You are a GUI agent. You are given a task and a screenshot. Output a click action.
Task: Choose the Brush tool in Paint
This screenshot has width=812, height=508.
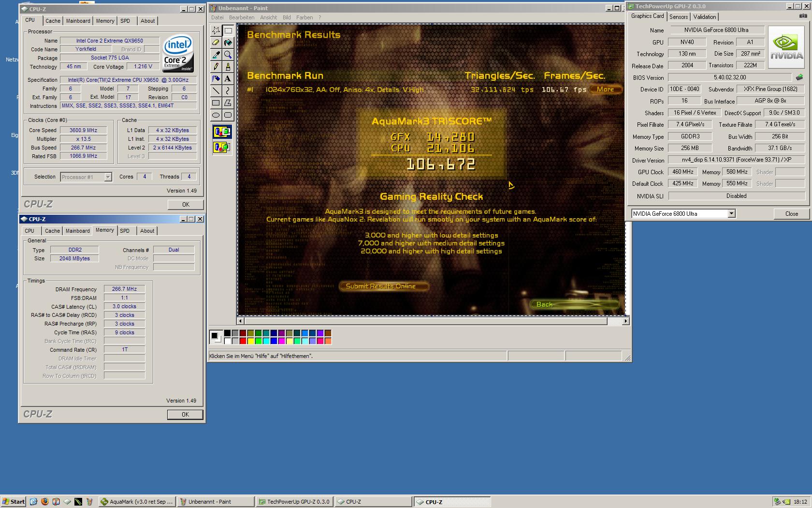[x=228, y=67]
